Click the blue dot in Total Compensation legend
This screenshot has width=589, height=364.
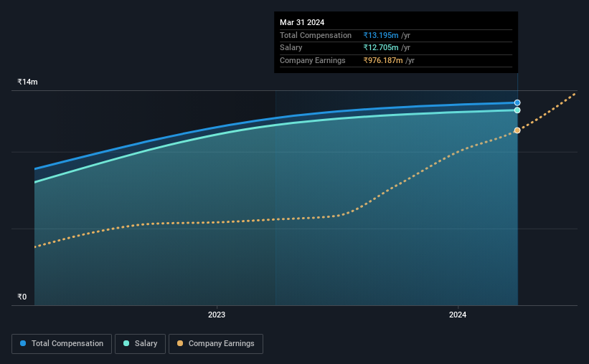[x=23, y=343]
